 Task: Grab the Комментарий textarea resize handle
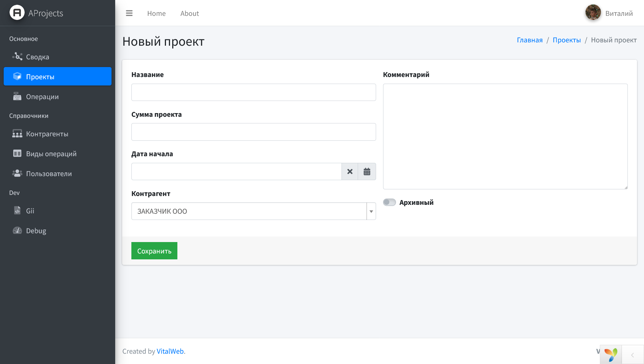(x=626, y=187)
